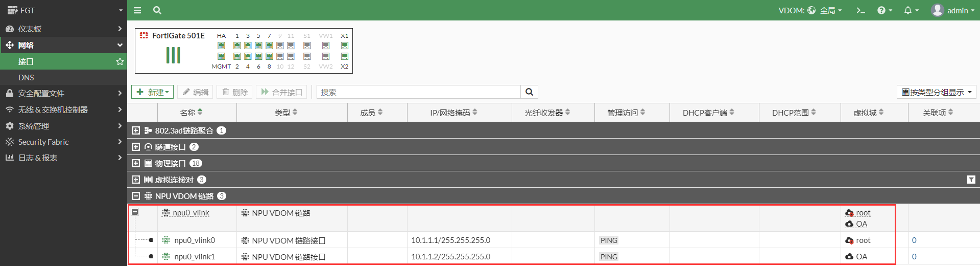Image resolution: width=980 pixels, height=266 pixels.
Task: Click the hamburger menu icon
Action: pyautogui.click(x=137, y=10)
